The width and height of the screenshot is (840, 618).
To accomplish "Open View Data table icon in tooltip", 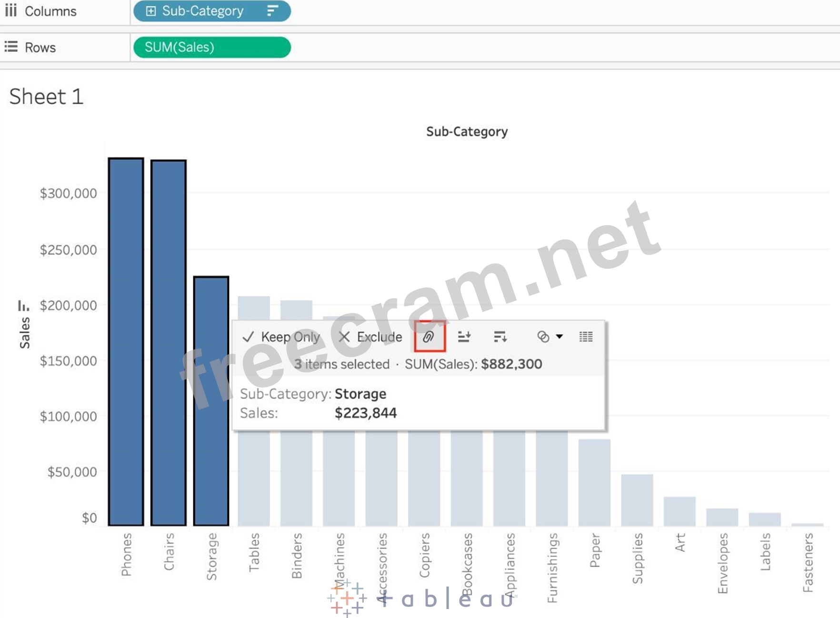I will pos(586,337).
